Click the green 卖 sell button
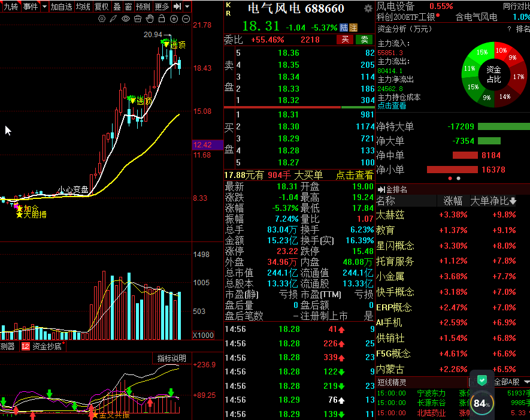Image resolution: width=530 pixels, height=420 pixels. [364, 40]
